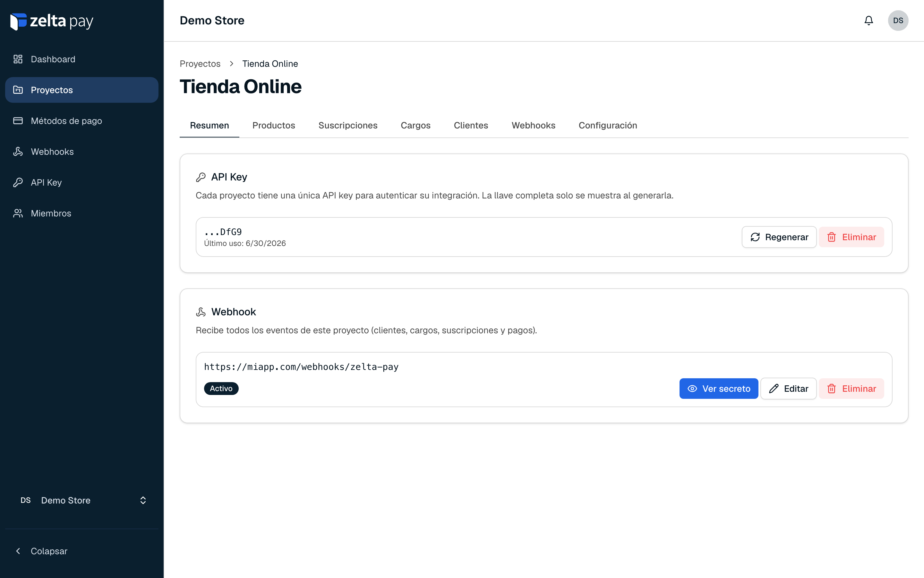Click the webhook URL text
The width and height of the screenshot is (924, 578).
(x=301, y=367)
